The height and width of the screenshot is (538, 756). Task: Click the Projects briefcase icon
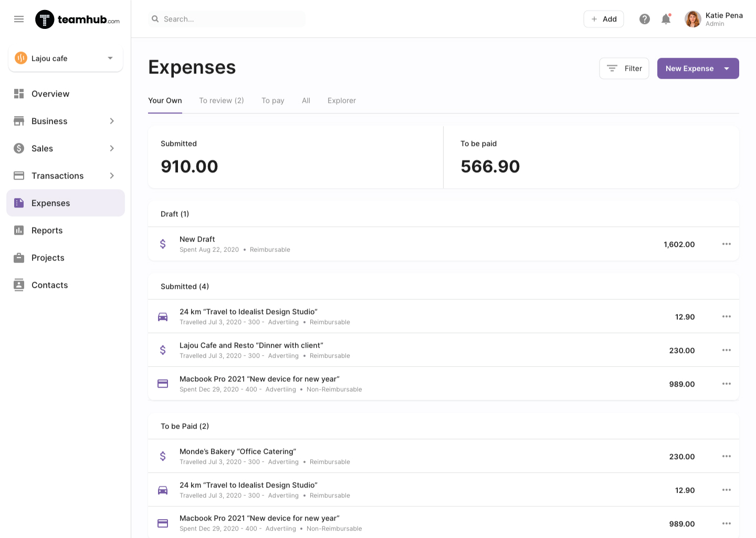click(19, 257)
